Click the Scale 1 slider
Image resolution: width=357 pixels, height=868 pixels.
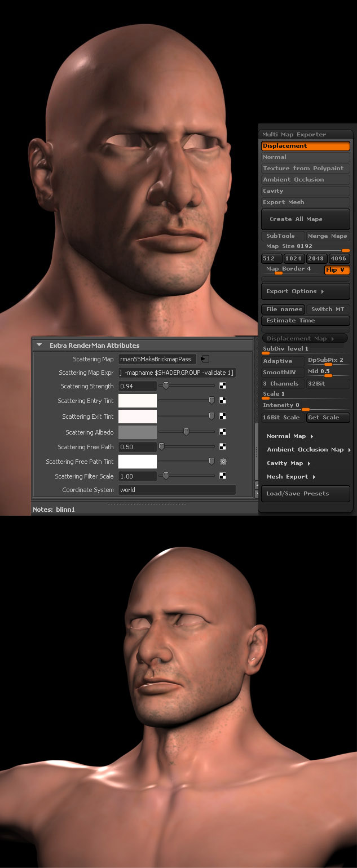tap(305, 395)
